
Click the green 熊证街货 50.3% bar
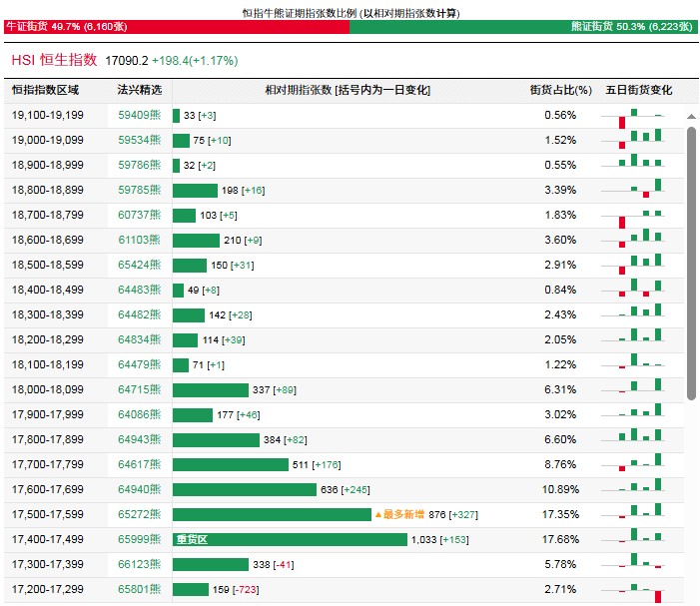pyautogui.click(x=523, y=27)
